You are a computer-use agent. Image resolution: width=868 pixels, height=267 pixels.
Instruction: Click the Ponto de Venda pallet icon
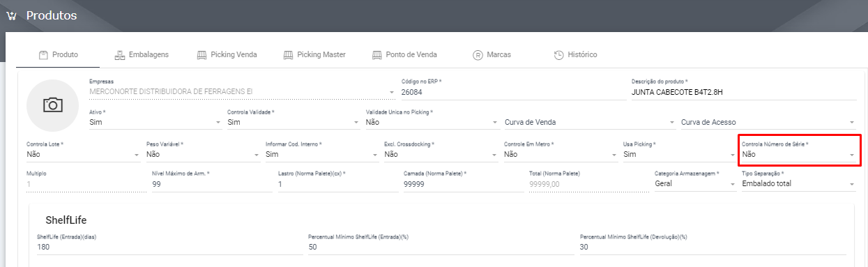pyautogui.click(x=377, y=54)
